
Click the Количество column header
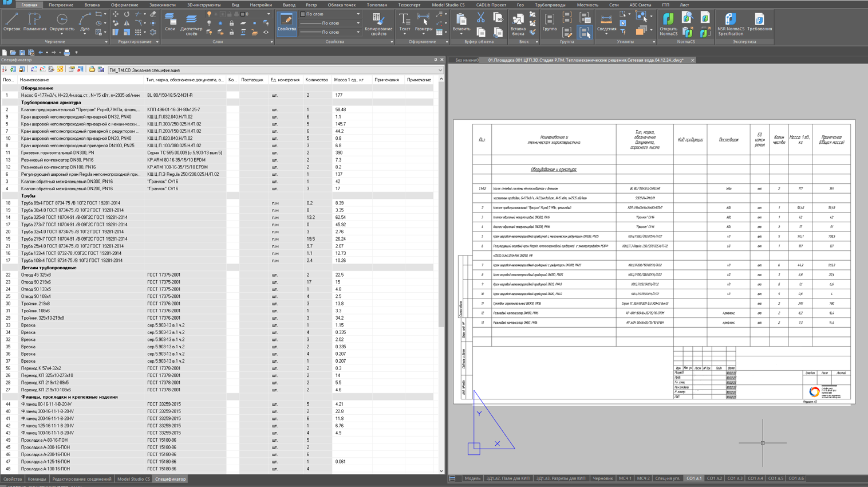(317, 80)
